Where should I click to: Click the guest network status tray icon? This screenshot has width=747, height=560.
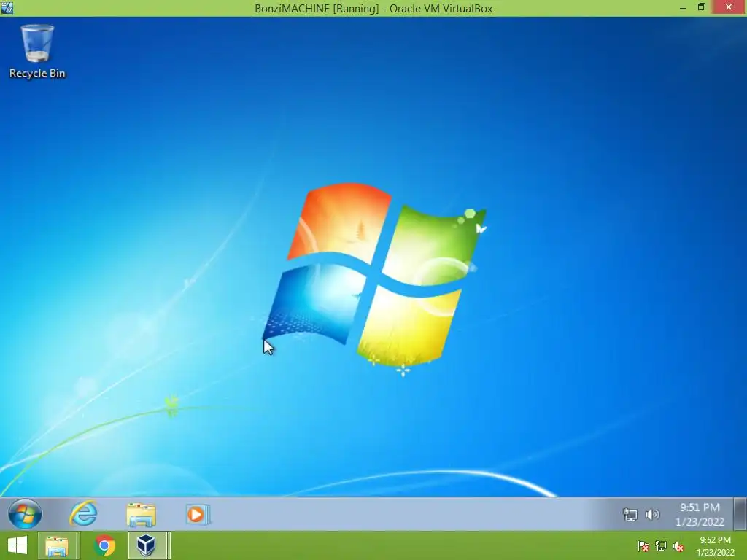point(630,515)
